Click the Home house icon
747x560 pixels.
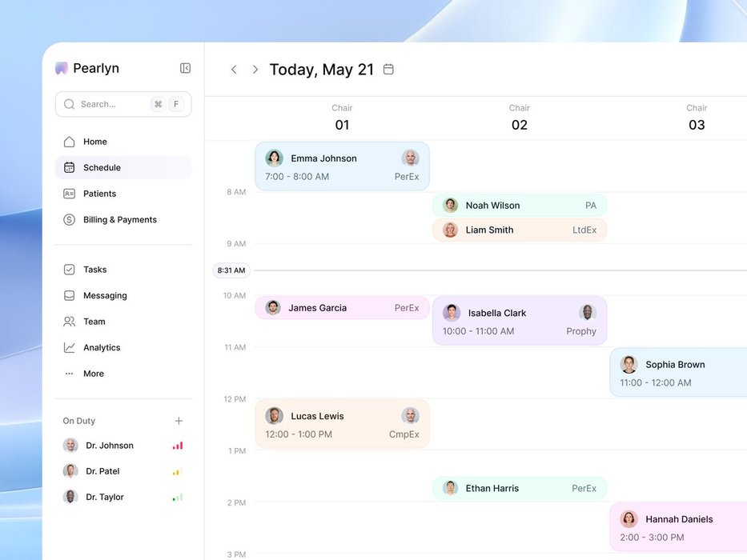tap(69, 142)
